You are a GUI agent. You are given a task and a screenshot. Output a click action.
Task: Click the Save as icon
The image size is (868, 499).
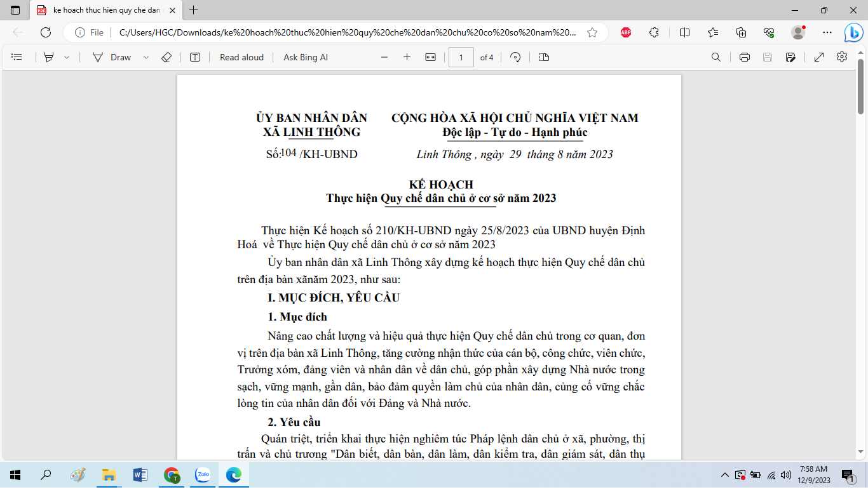coord(790,57)
